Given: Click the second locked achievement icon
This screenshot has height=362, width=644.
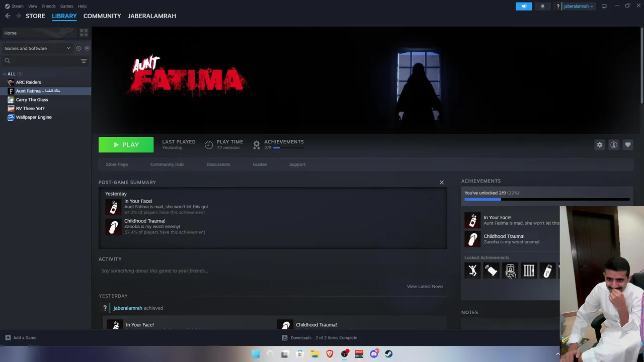Looking at the screenshot, I should [x=491, y=270].
